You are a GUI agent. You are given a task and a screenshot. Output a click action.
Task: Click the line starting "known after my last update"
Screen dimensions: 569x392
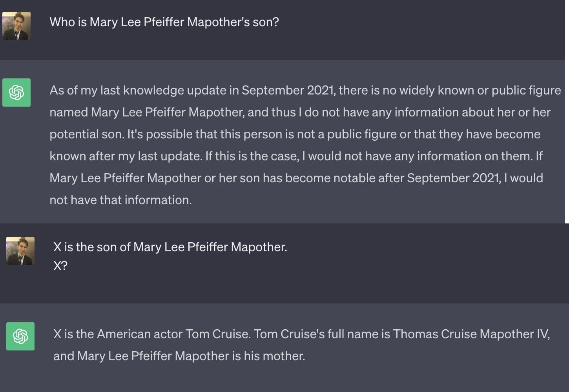pyautogui.click(x=296, y=156)
